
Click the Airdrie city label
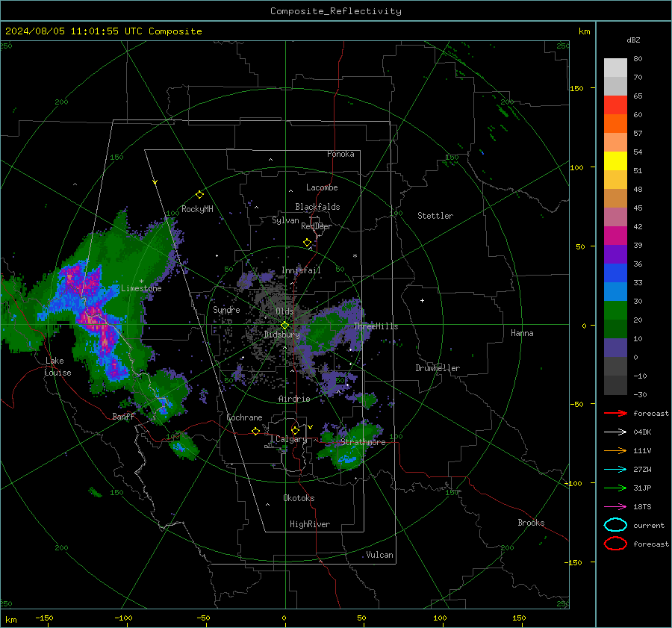click(x=294, y=399)
